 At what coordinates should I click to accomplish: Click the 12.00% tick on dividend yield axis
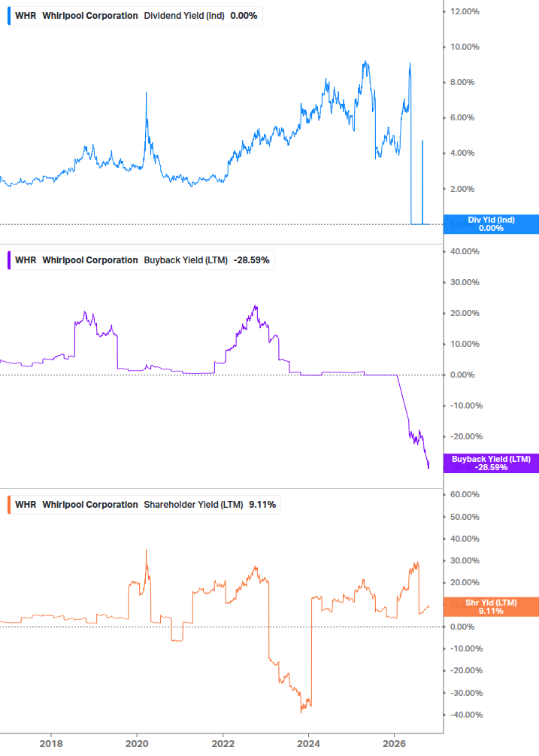click(x=465, y=11)
